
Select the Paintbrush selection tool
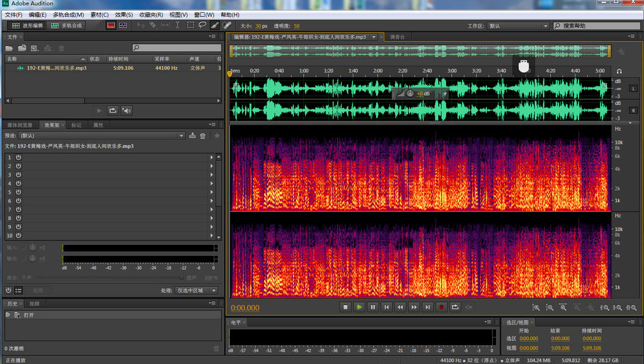(x=214, y=25)
